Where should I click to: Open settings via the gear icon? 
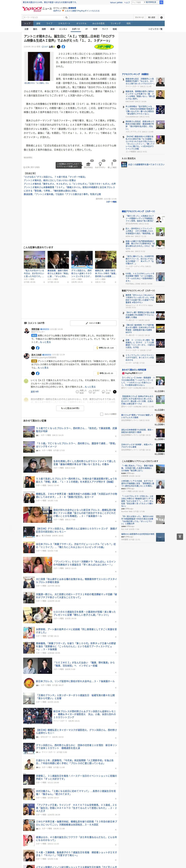coord(161,18)
